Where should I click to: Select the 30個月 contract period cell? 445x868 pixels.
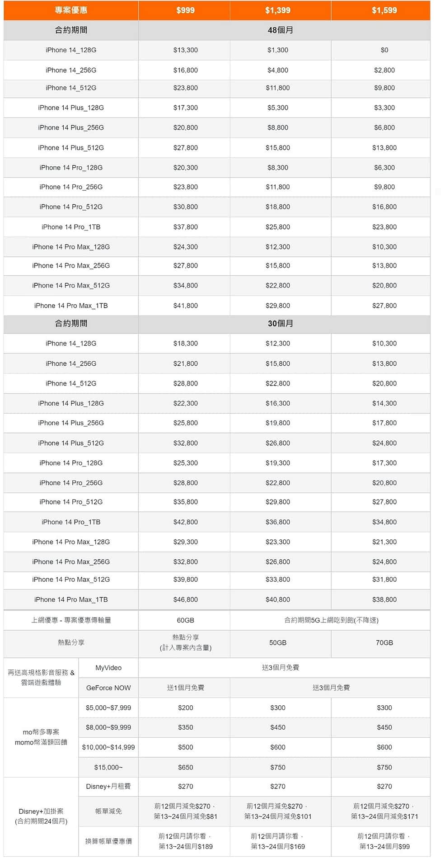pyautogui.click(x=280, y=324)
